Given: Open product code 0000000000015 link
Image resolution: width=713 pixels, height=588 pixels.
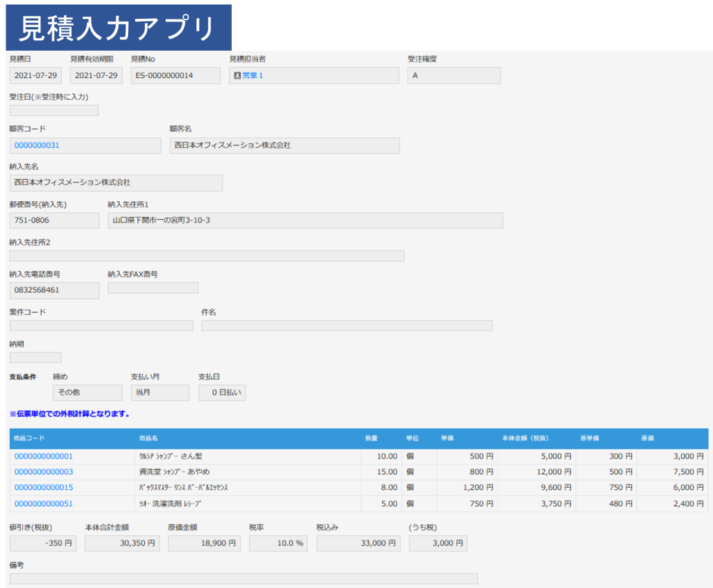Looking at the screenshot, I should point(44,487).
